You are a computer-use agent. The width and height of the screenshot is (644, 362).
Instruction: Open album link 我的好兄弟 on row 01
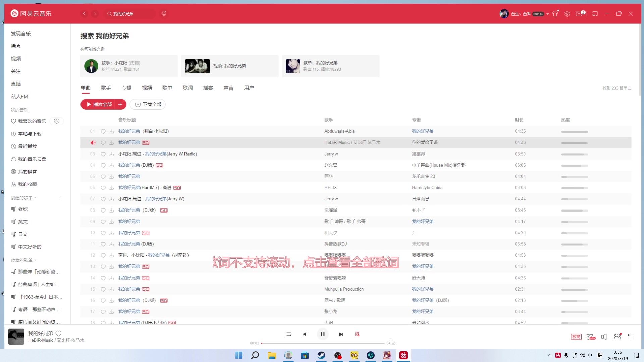423,131
